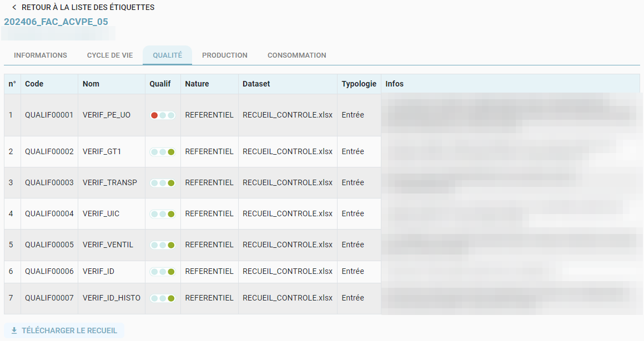The width and height of the screenshot is (644, 341).
Task: Click the name VERIF_VENTIL
Action: click(108, 245)
